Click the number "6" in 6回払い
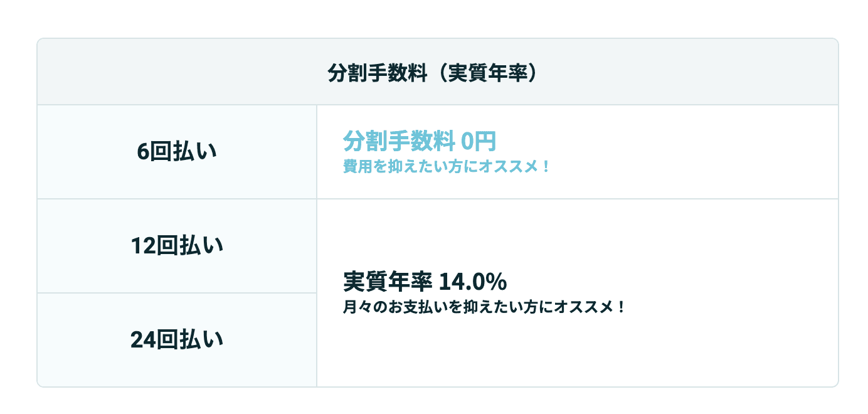The height and width of the screenshot is (414, 868). (142, 152)
